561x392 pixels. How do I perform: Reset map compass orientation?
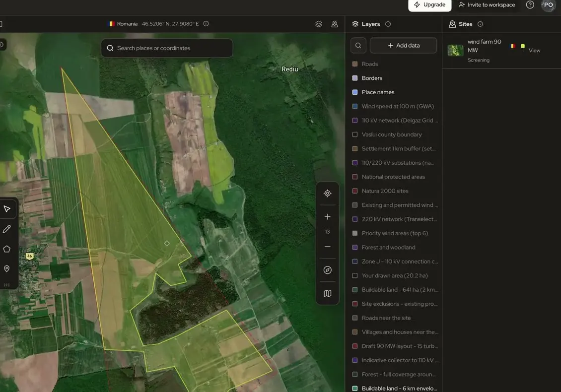[x=327, y=270]
